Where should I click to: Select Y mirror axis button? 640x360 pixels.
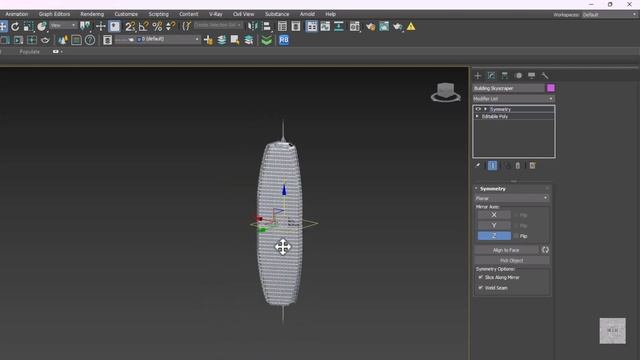(x=494, y=225)
